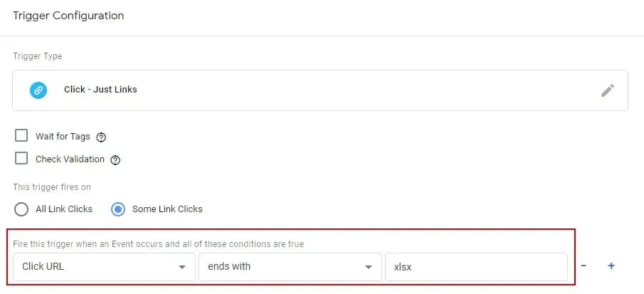Click the "Fire this trigger when" condition text
The height and width of the screenshot is (294, 644).
(158, 243)
